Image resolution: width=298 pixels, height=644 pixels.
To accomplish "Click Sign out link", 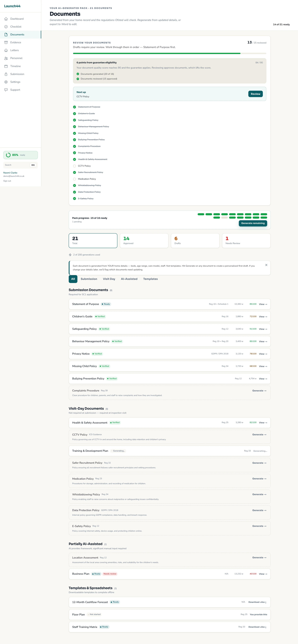I will tap(7, 181).
